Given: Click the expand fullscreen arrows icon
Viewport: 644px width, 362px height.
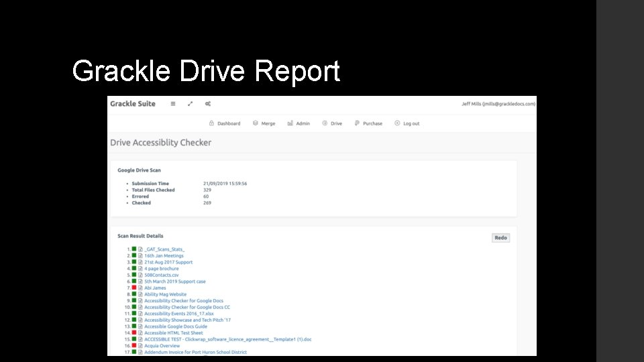Looking at the screenshot, I should click(x=190, y=104).
